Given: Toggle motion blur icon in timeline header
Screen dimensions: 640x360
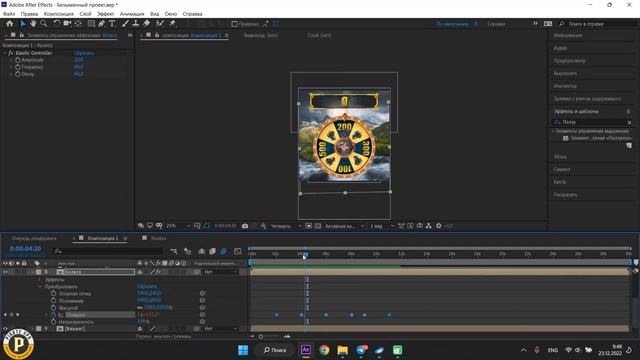Looking at the screenshot, I should [224, 251].
